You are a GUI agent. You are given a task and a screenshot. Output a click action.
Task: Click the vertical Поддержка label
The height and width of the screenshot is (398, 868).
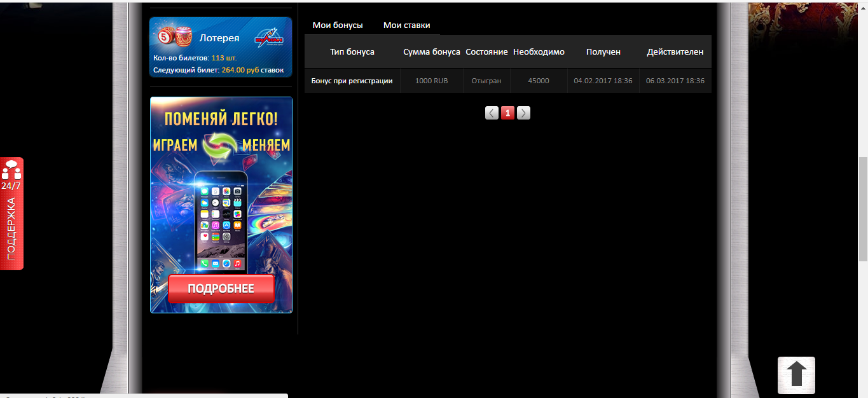click(x=11, y=229)
